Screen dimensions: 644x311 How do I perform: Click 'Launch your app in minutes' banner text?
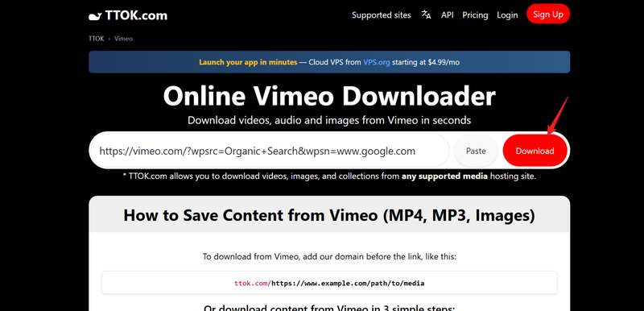coord(248,63)
